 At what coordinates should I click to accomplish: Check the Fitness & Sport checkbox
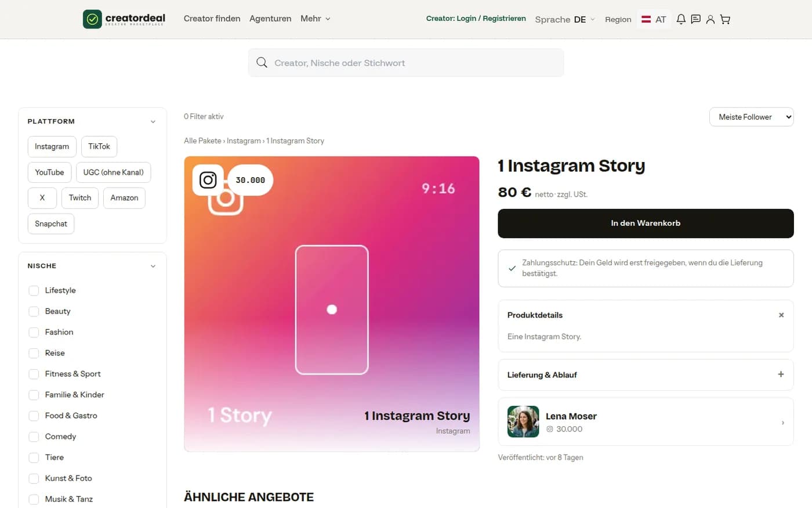click(x=34, y=374)
